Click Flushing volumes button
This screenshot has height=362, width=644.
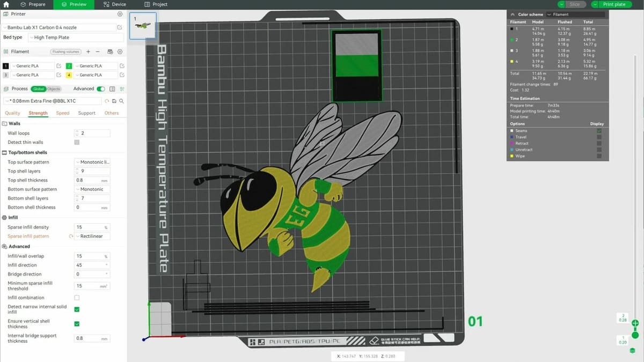[x=66, y=51]
